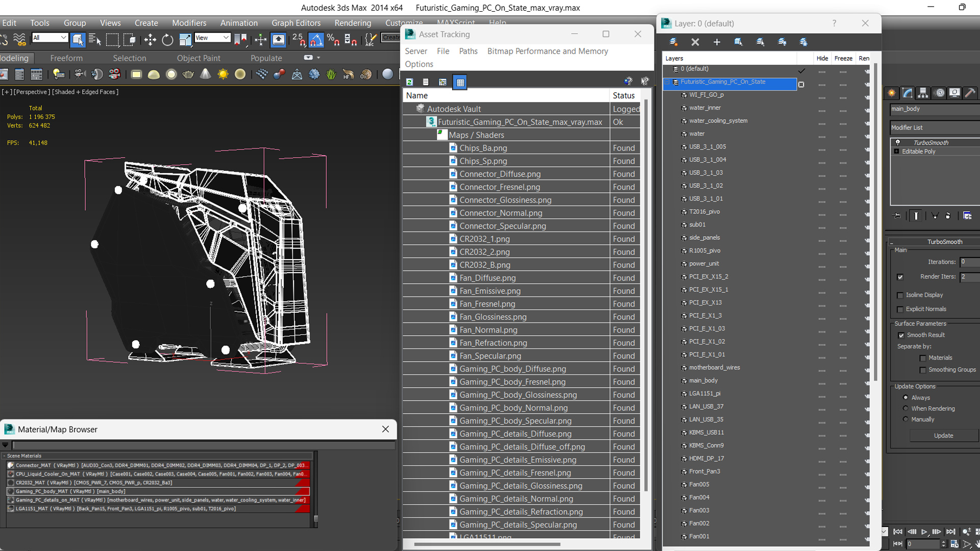Image resolution: width=980 pixels, height=551 pixels.
Task: Open Bitmap Performance and Memory menu
Action: [x=547, y=51]
